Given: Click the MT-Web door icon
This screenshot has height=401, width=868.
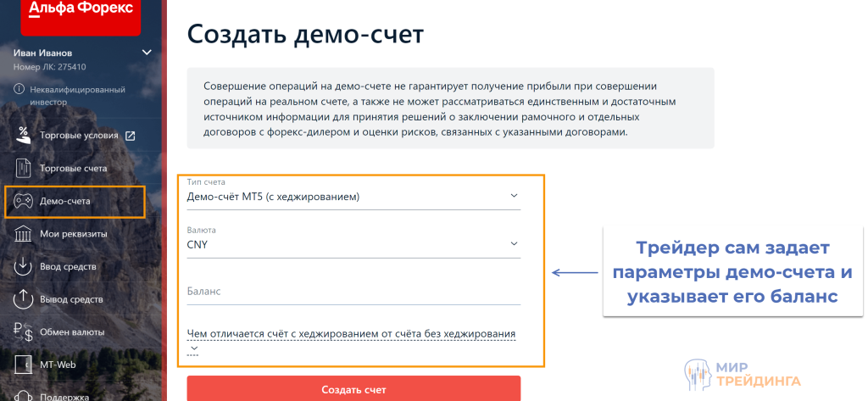Looking at the screenshot, I should pyautogui.click(x=23, y=365).
